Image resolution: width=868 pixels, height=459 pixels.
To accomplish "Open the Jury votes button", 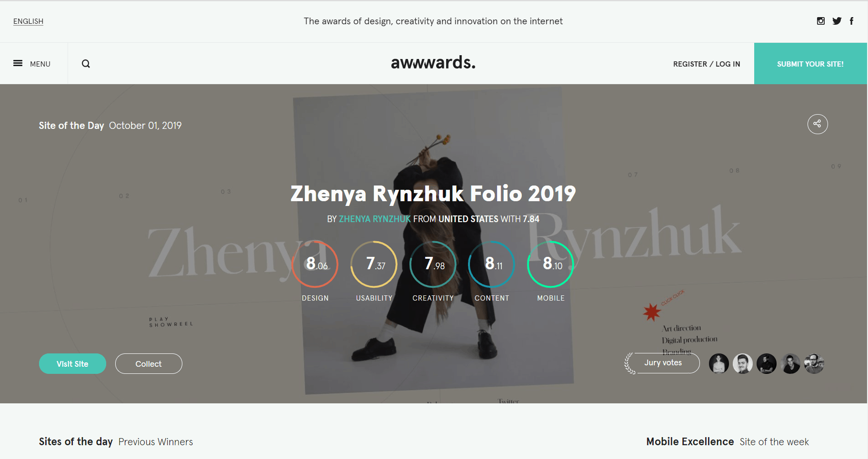I will pyautogui.click(x=663, y=363).
